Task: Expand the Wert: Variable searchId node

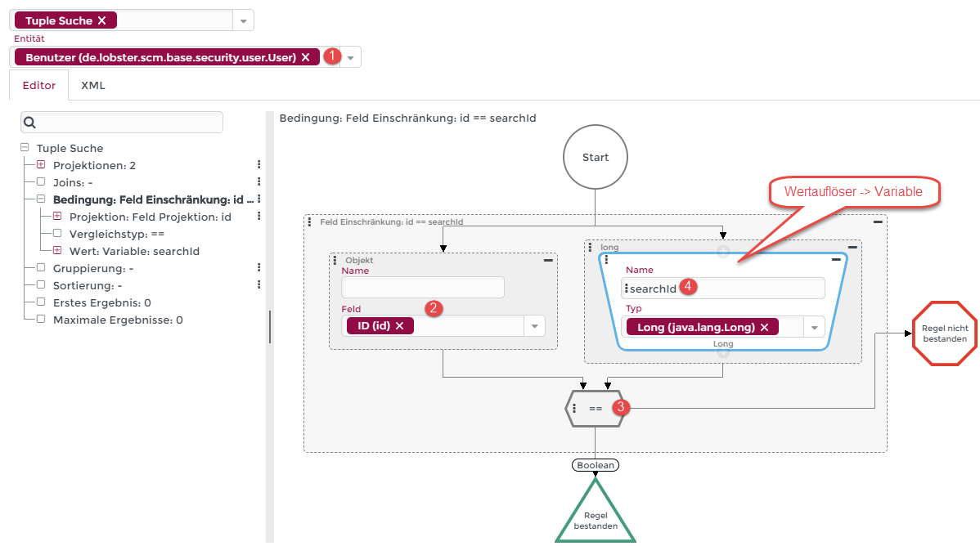Action: tap(57, 251)
